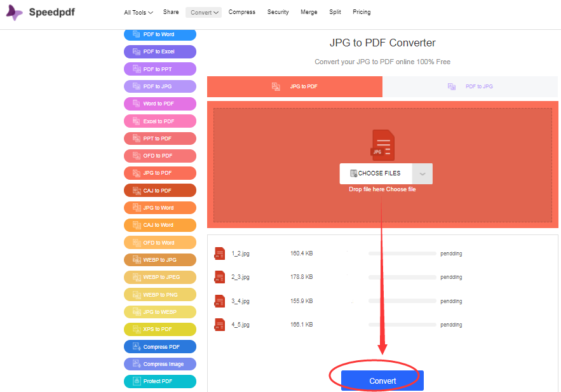Click the pendding status of 1_2.jpg

pyautogui.click(x=451, y=253)
